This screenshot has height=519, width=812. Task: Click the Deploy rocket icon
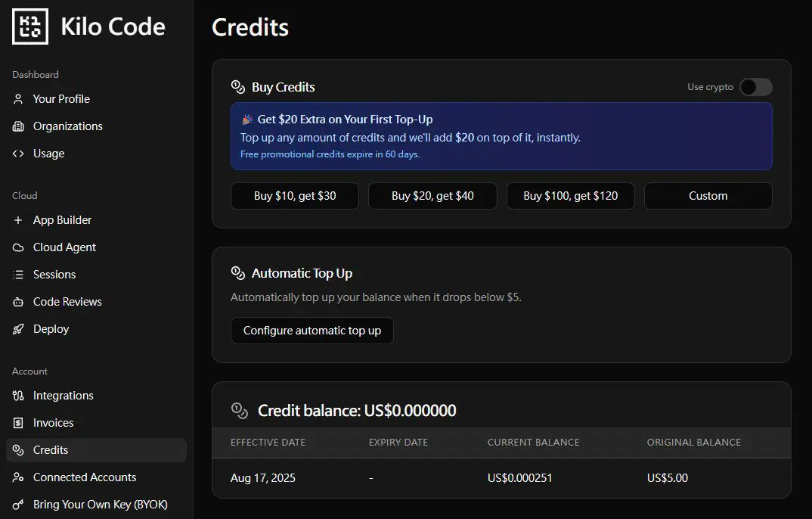point(19,329)
